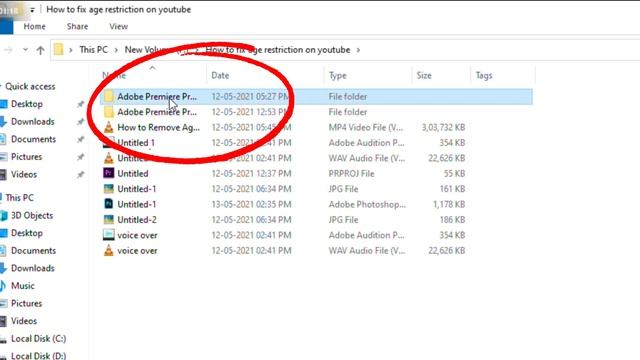Open the Home ribbon tab
Viewport: 640px width, 360px height.
pyautogui.click(x=34, y=27)
